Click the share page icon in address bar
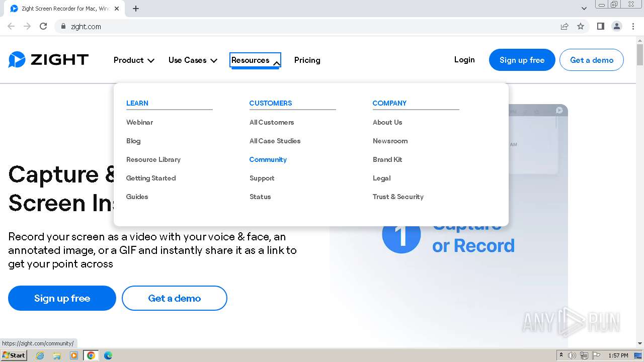Viewport: 644px width, 362px height. tap(565, 26)
